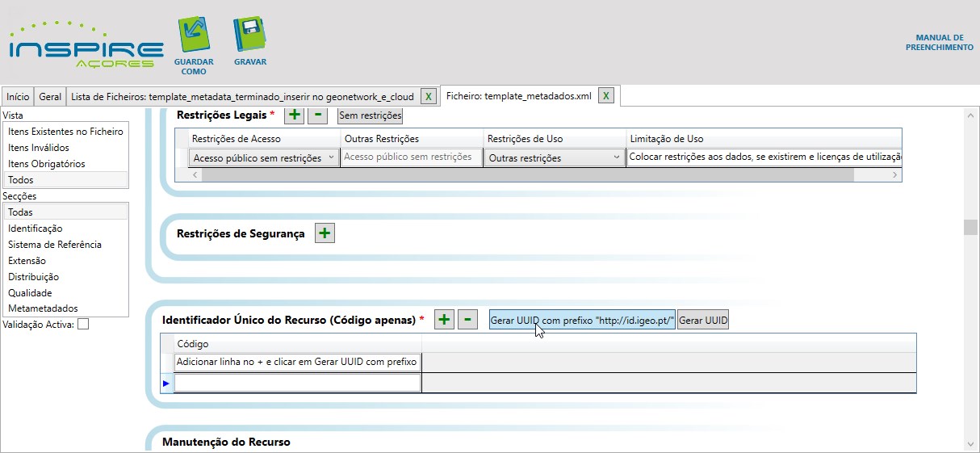Remove a row from Restrições Legais

point(318,115)
